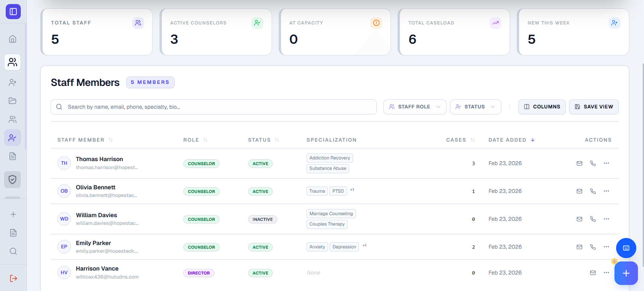644x291 pixels.
Task: Sort by Status column header
Action: pyautogui.click(x=264, y=140)
